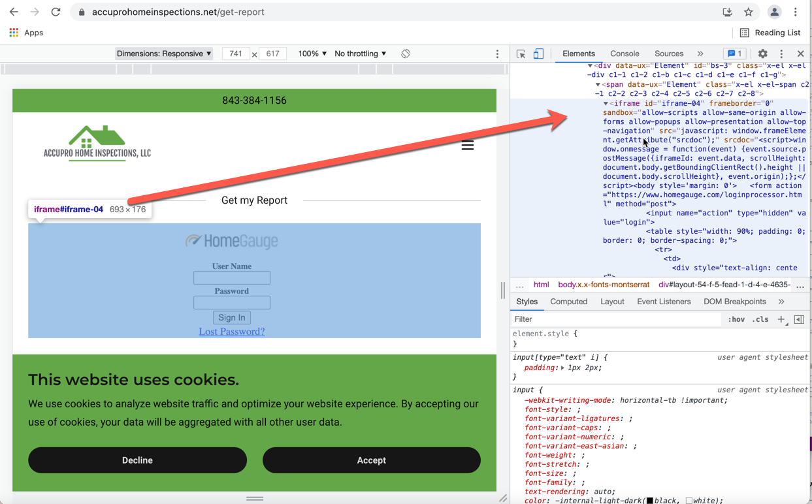
Task: Click the new style rule plus icon
Action: [781, 319]
